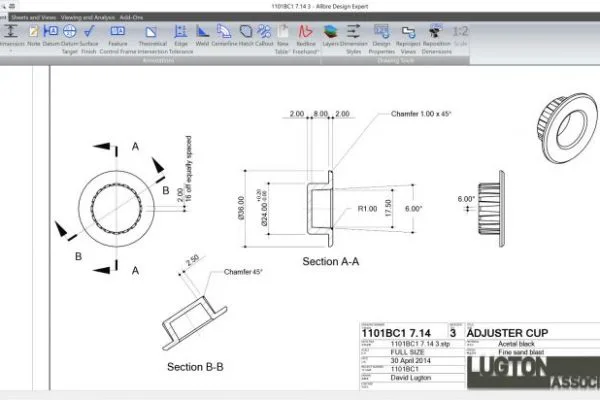Open Design Properties
The image size is (600, 400).
pyautogui.click(x=382, y=39)
